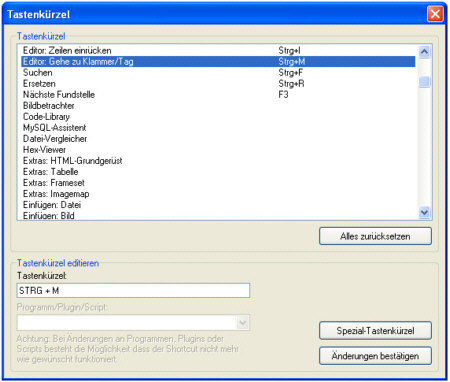
Task: Select 'Extras: Imagemap' entry
Action: click(x=218, y=194)
